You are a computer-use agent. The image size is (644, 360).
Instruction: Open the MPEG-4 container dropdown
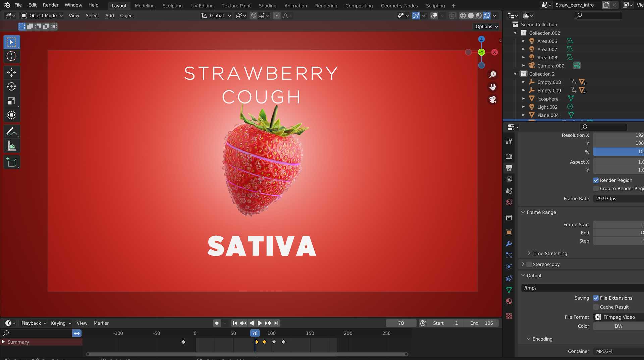(x=618, y=351)
